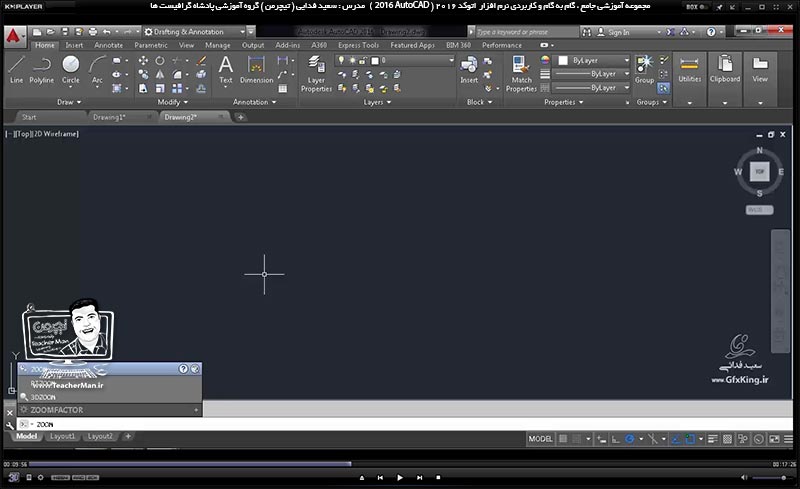Viewport: 800px width, 489px height.
Task: Toggle ortho mode in status bar
Action: click(616, 438)
